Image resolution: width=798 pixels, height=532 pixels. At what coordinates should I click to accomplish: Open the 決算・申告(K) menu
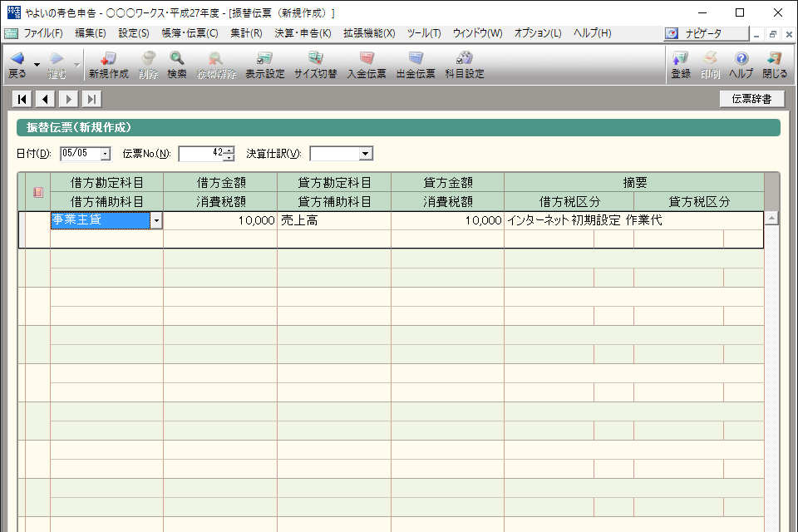303,33
